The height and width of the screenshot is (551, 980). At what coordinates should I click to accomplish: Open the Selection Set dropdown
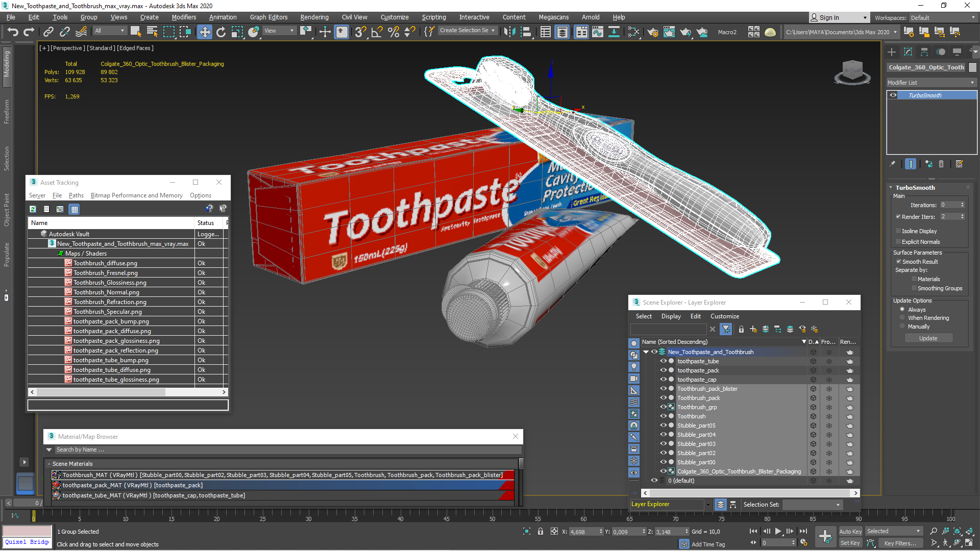[x=813, y=505]
